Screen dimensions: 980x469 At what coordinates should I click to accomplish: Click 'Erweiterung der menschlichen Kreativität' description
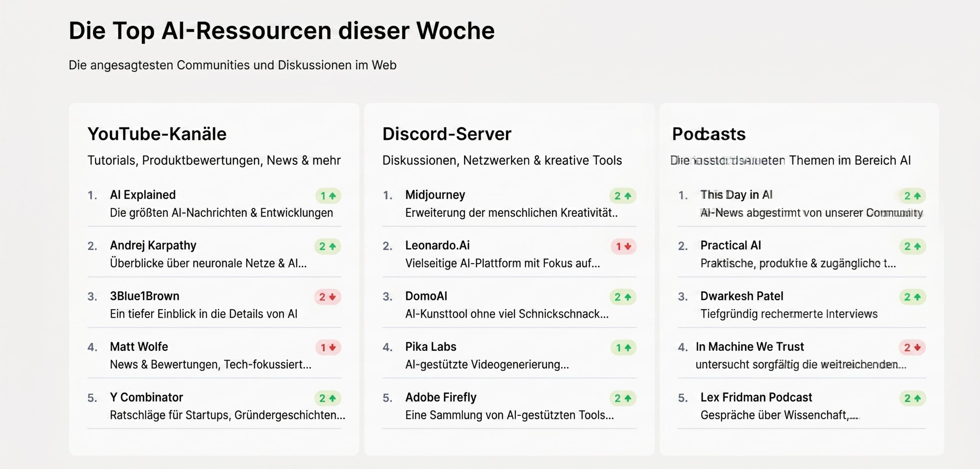tap(511, 213)
